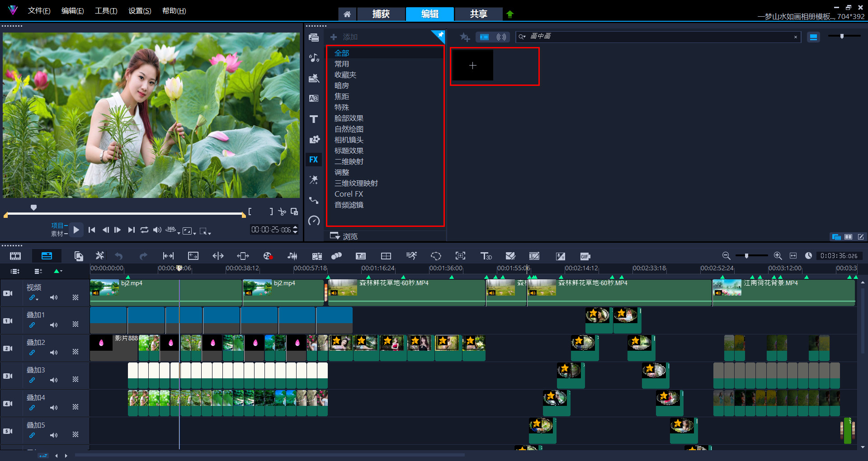Show audio filters toggle in library
The height and width of the screenshot is (461, 868).
(x=501, y=37)
